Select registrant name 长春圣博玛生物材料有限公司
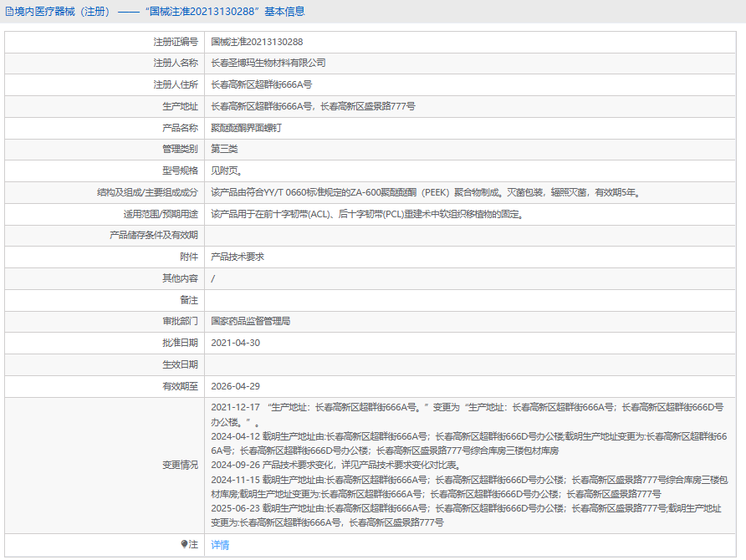This screenshot has height=560, width=746. coord(268,63)
